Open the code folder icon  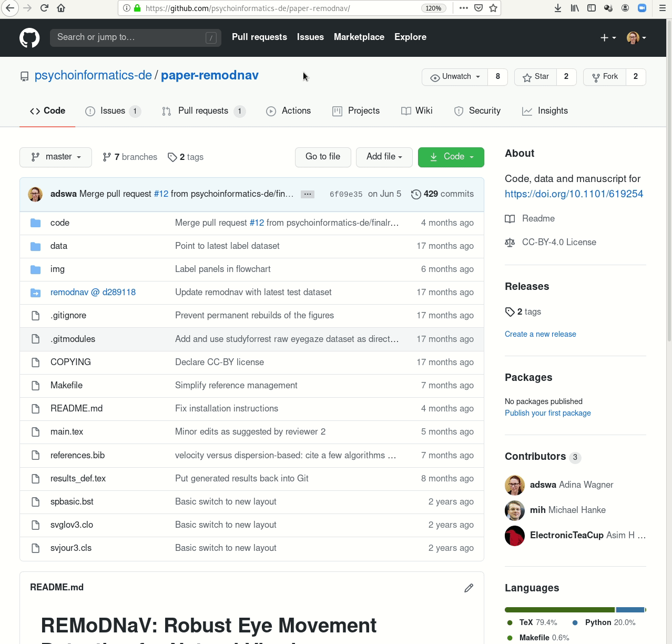click(x=36, y=223)
